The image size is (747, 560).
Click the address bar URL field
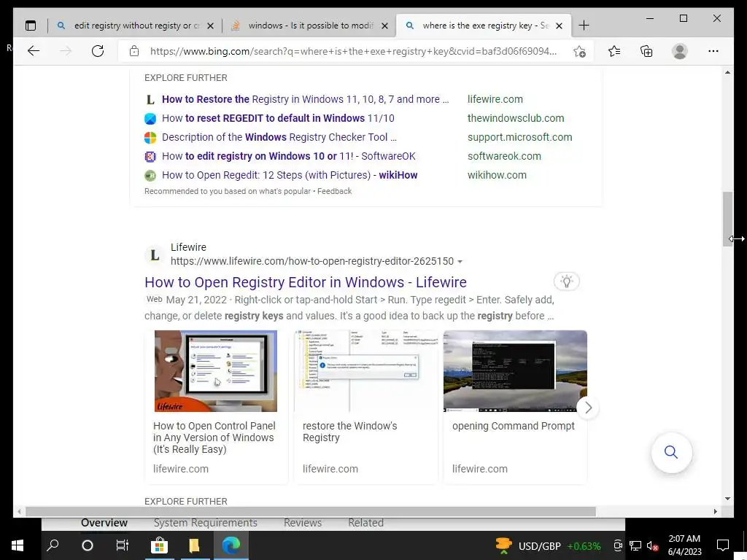click(x=353, y=51)
